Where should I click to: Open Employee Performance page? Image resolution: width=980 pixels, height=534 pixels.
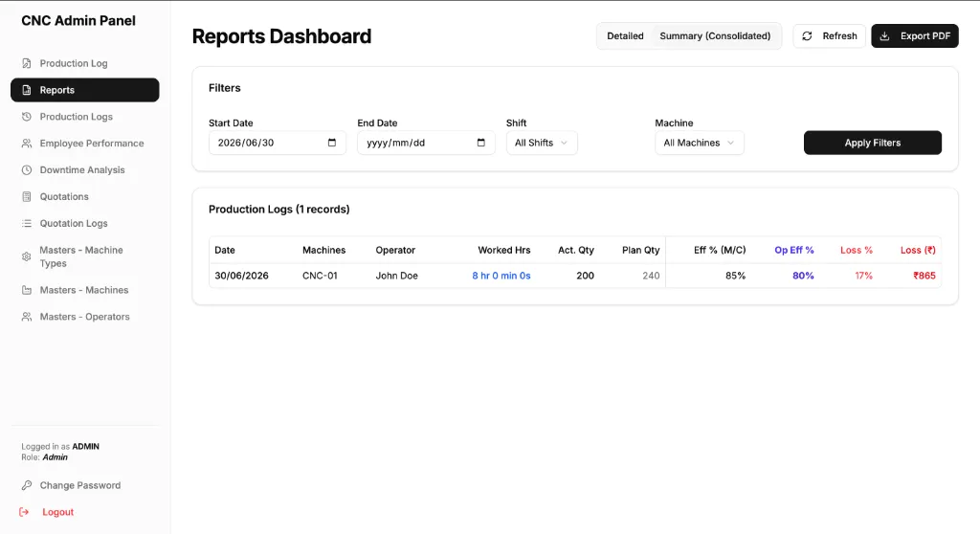click(x=85, y=144)
